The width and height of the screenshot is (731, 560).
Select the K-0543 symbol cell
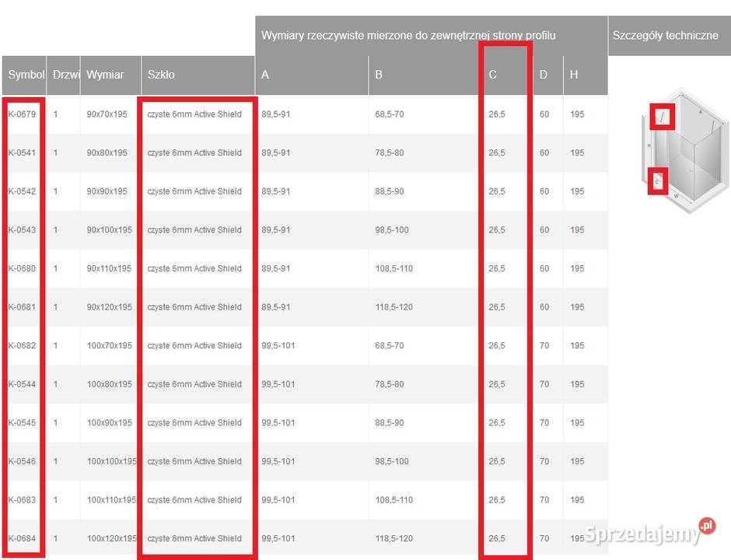pyautogui.click(x=23, y=230)
